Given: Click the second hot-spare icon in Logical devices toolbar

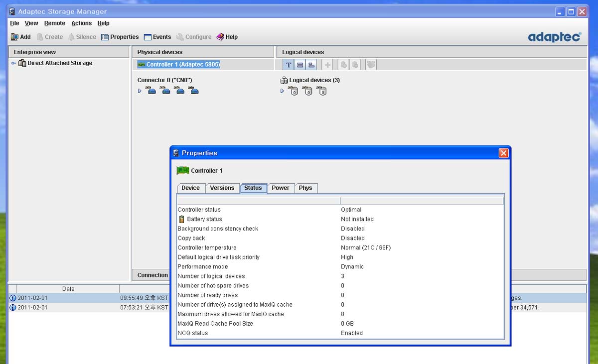Looking at the screenshot, I should pyautogui.click(x=355, y=65).
